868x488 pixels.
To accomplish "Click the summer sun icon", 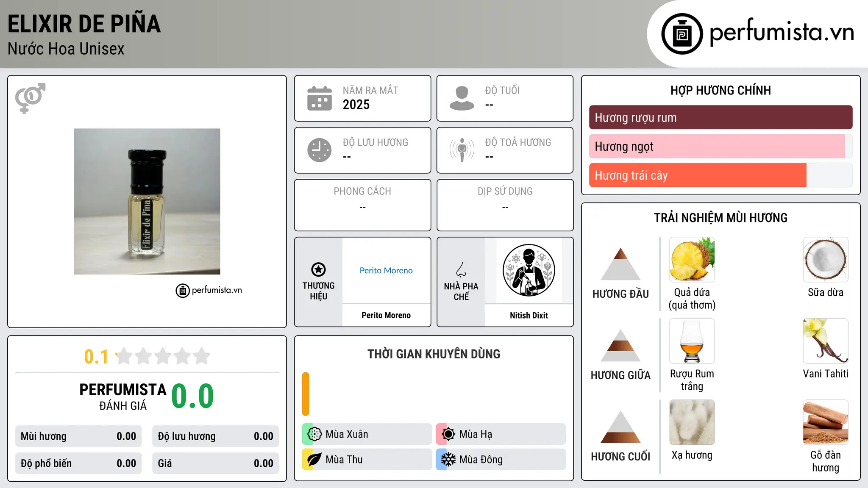I will click(448, 434).
